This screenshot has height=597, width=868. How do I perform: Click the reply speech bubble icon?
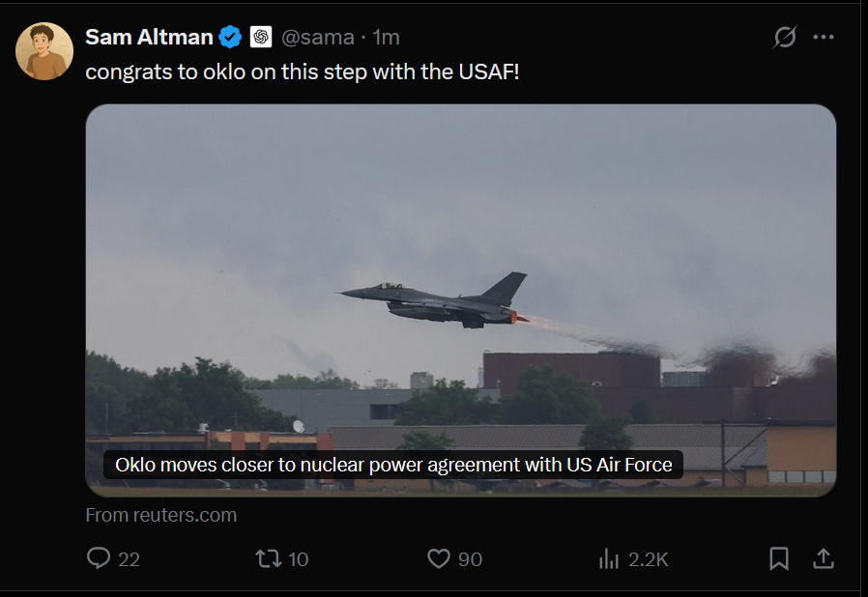[99, 558]
